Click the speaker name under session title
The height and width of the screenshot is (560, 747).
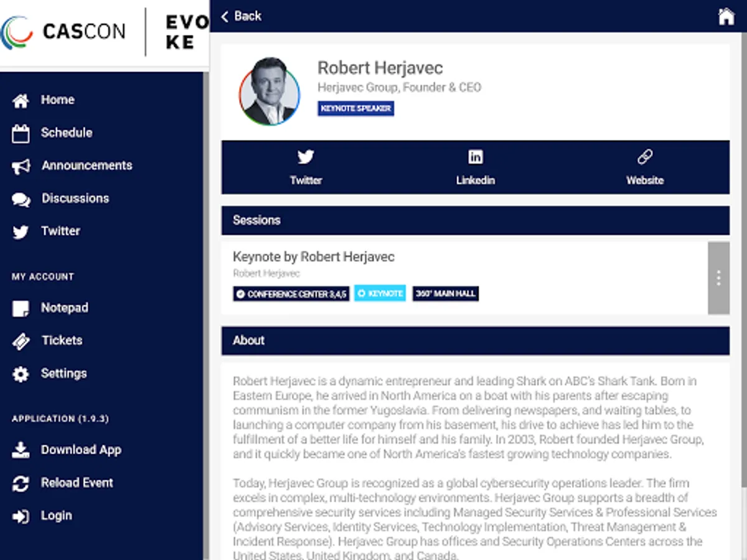pyautogui.click(x=266, y=273)
